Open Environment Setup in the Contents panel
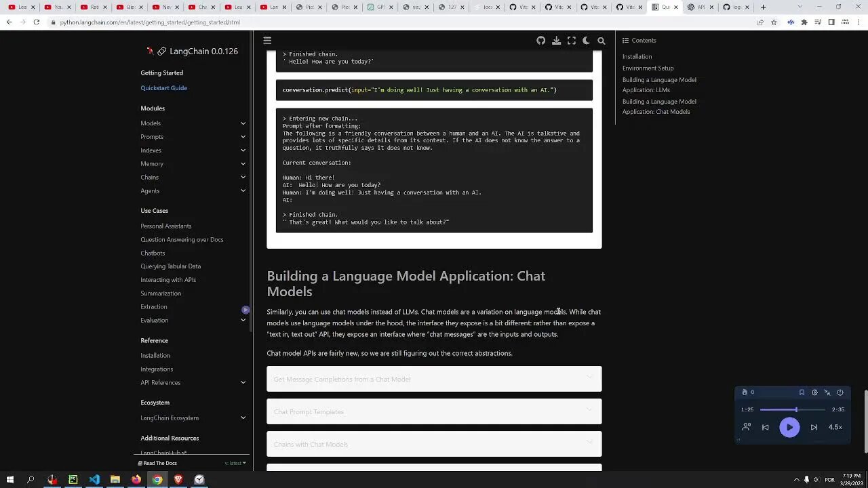 tap(648, 68)
